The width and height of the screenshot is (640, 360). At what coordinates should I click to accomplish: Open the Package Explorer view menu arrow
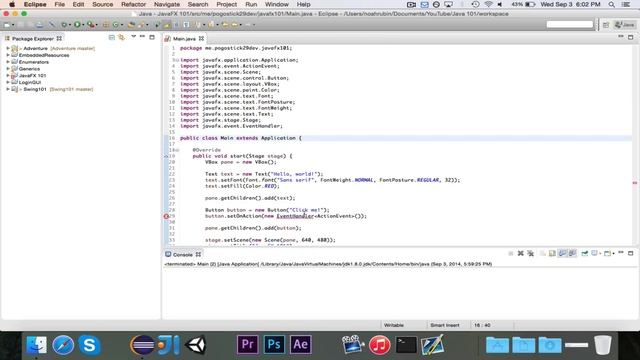tap(133, 37)
